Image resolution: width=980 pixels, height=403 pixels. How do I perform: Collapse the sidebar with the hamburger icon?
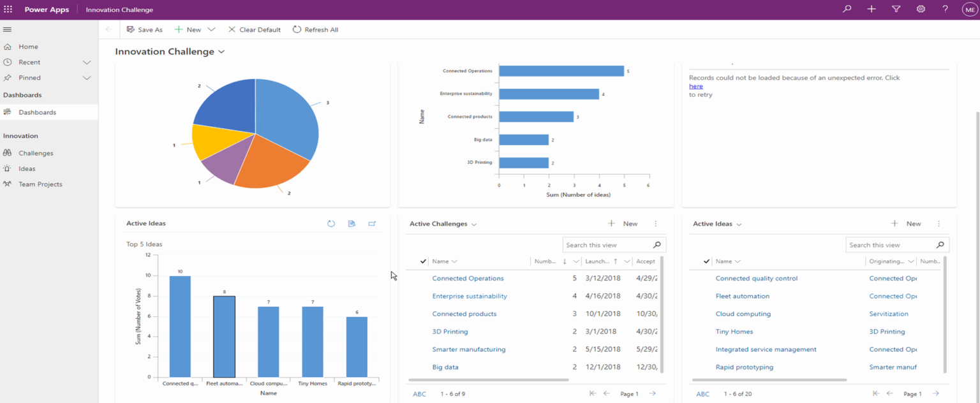[7, 29]
